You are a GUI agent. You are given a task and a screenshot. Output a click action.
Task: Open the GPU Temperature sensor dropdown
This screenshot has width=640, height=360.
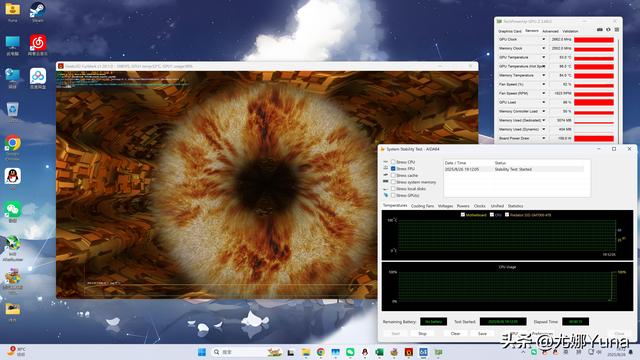pos(544,58)
